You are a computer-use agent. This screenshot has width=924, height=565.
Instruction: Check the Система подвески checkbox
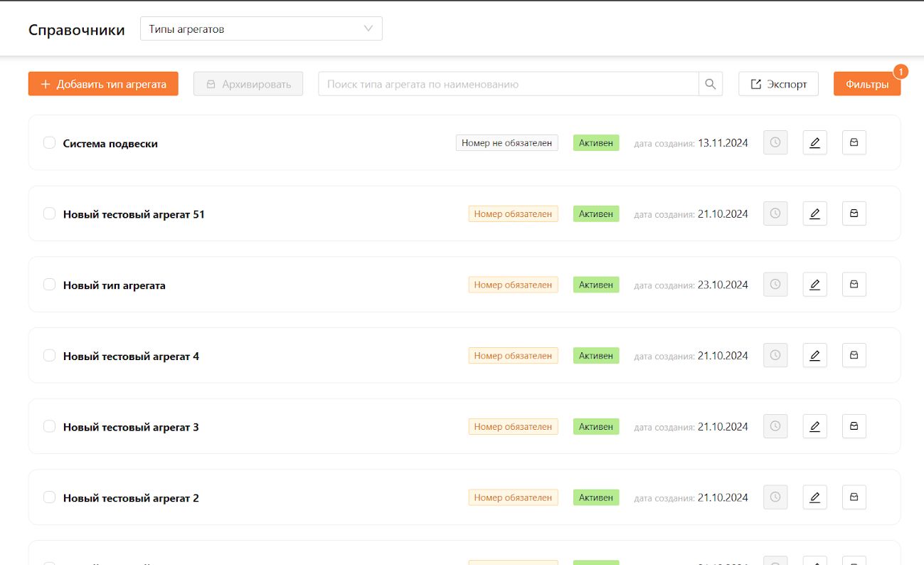point(49,143)
